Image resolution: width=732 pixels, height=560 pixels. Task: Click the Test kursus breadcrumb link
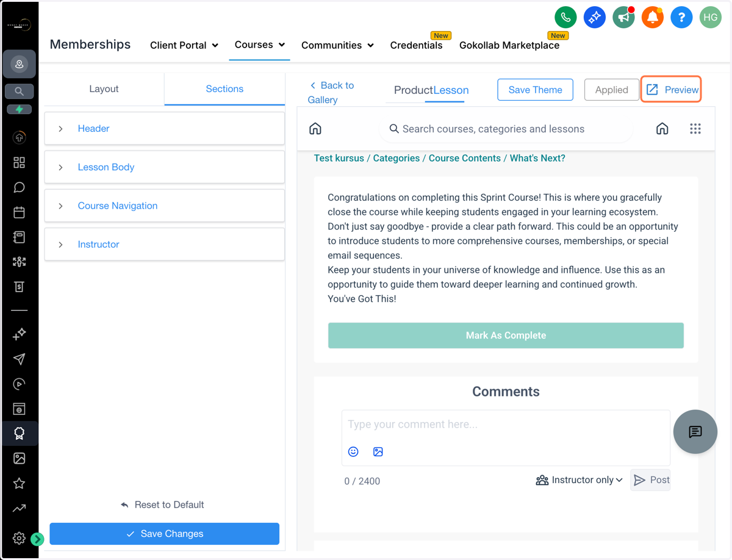tap(339, 158)
